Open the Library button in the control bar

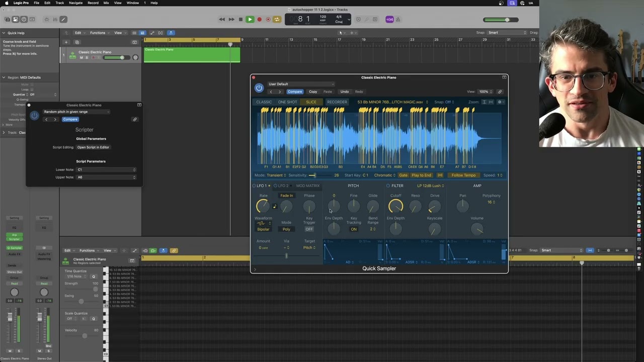[7, 20]
